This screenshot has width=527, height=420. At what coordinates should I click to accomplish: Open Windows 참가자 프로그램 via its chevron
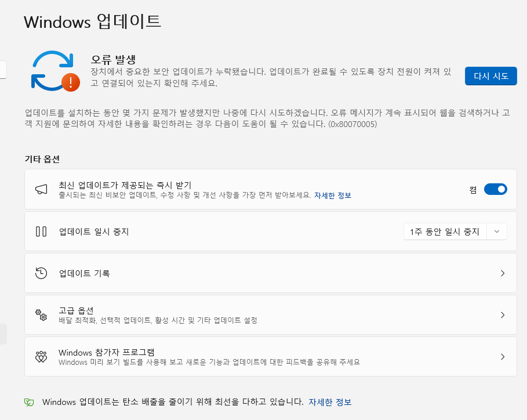coord(503,356)
